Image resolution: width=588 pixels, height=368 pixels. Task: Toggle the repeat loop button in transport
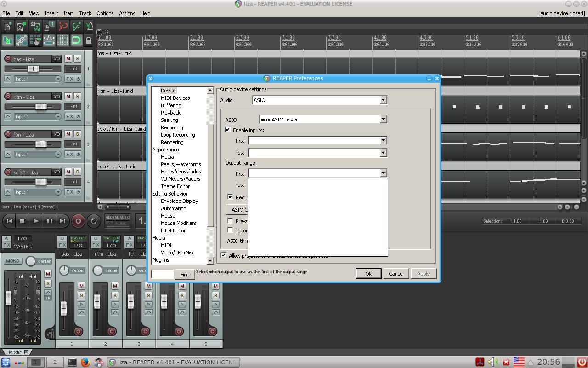[94, 221]
